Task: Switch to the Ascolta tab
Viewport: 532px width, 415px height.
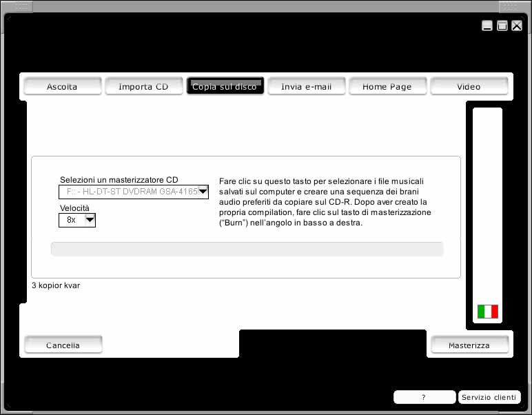Action: click(62, 86)
